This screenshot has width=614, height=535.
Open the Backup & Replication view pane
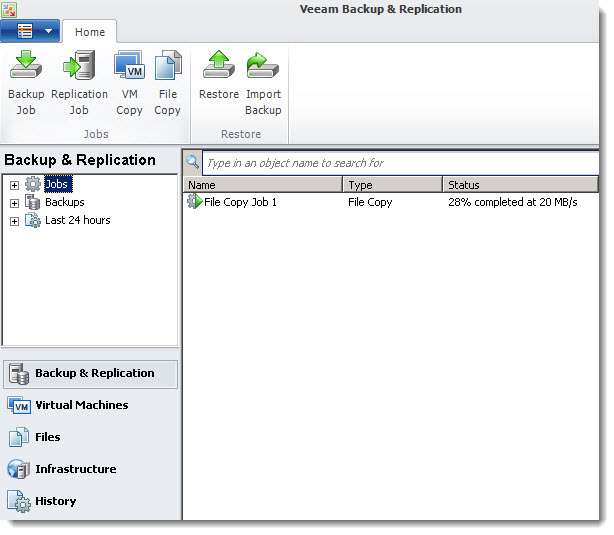point(90,374)
